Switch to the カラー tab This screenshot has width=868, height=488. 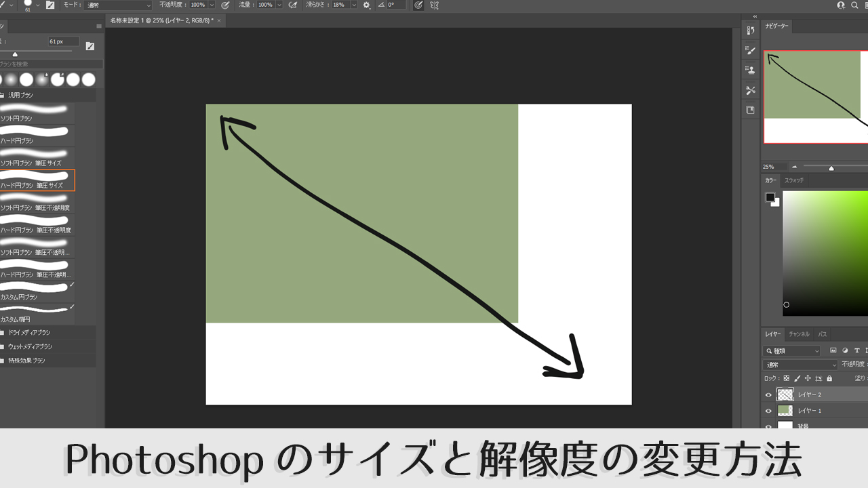[771, 180]
